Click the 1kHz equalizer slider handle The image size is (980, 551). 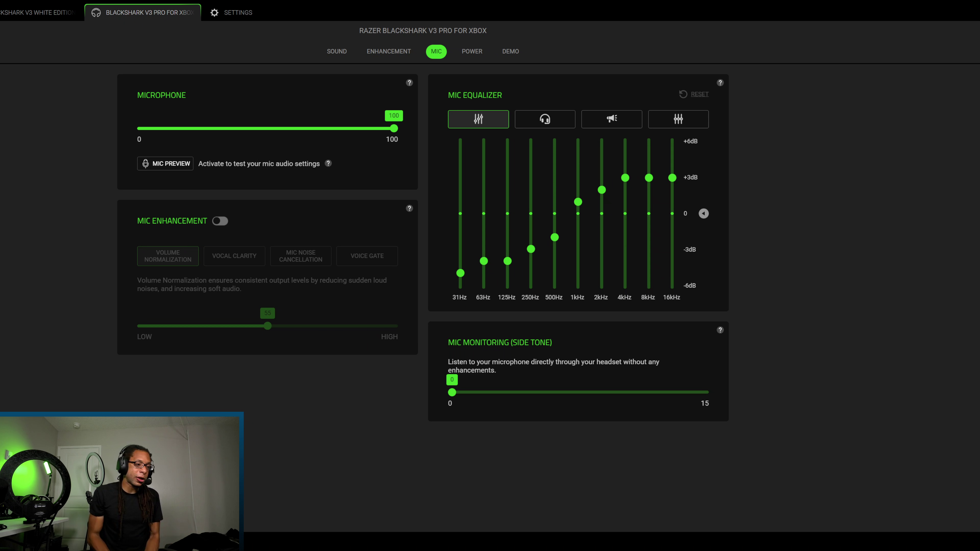tap(578, 202)
